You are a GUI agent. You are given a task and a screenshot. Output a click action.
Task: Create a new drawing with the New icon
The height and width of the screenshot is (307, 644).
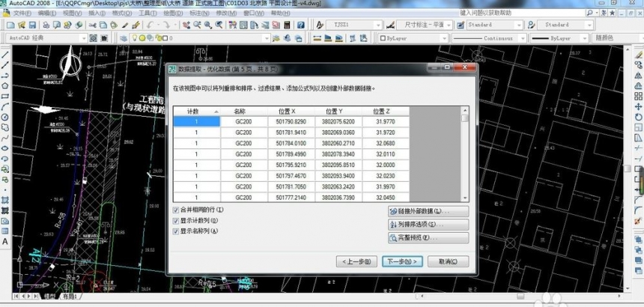click(x=11, y=25)
